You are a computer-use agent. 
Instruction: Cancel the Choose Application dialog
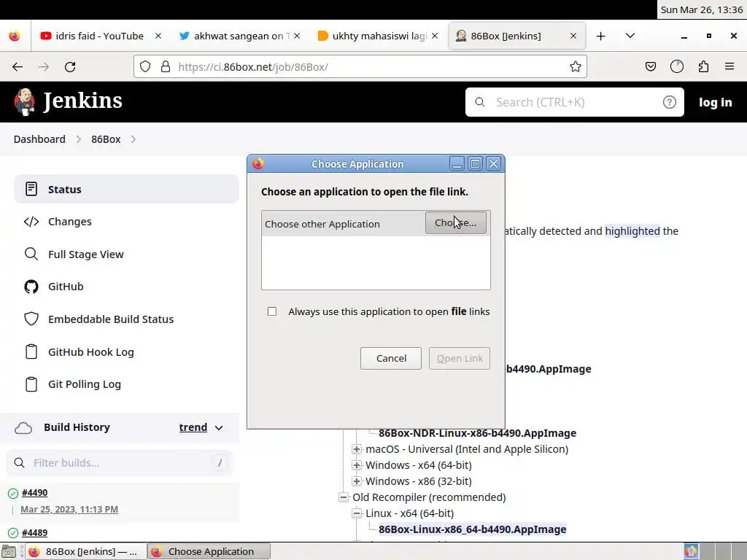pyautogui.click(x=391, y=358)
